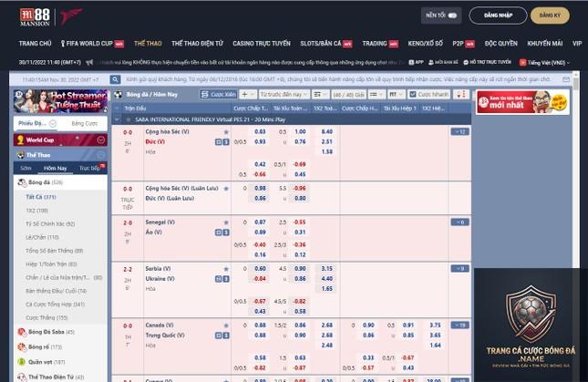Click the ĐĂNG KÝ register button
This screenshot has height=382, width=588.
[x=550, y=15]
